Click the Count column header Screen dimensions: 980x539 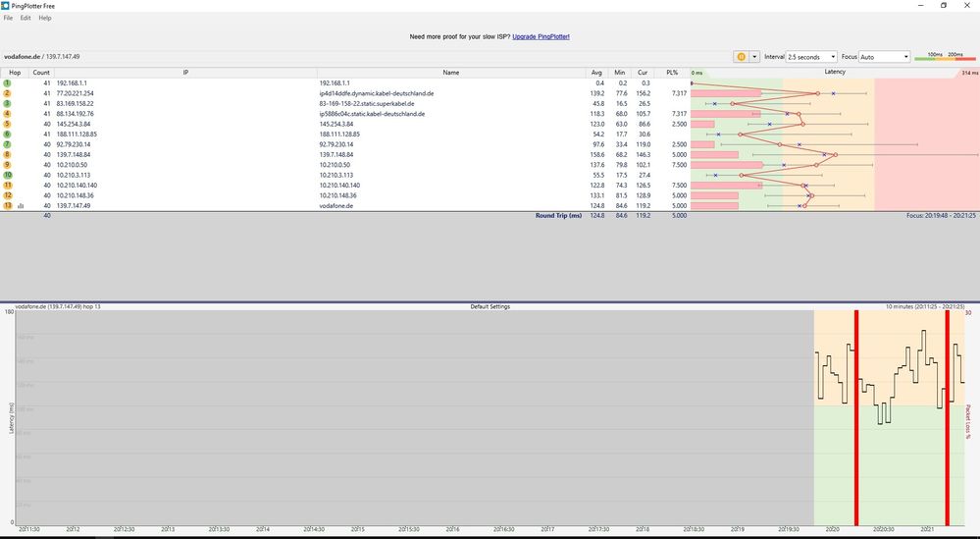click(x=41, y=73)
